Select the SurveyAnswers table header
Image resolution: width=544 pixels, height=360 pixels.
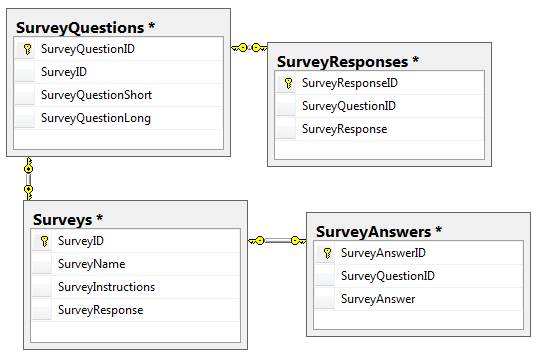pyautogui.click(x=379, y=232)
